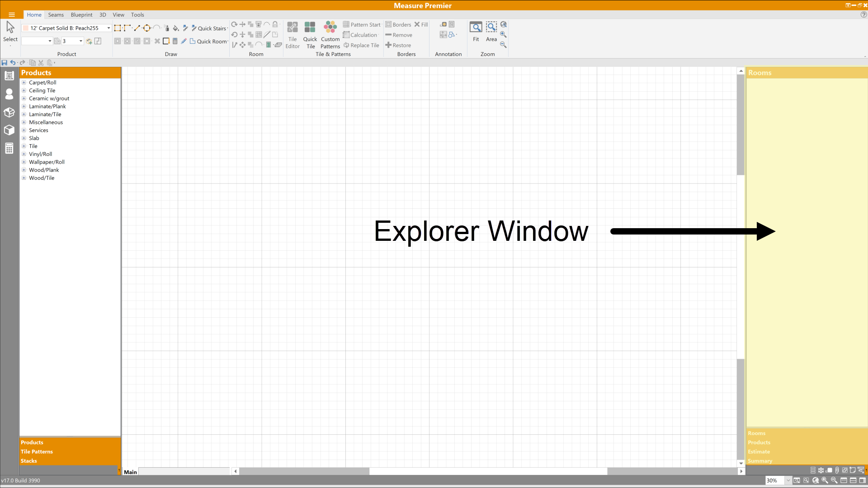
Task: Click the rotate counterclockwise room icon
Action: [x=234, y=34]
